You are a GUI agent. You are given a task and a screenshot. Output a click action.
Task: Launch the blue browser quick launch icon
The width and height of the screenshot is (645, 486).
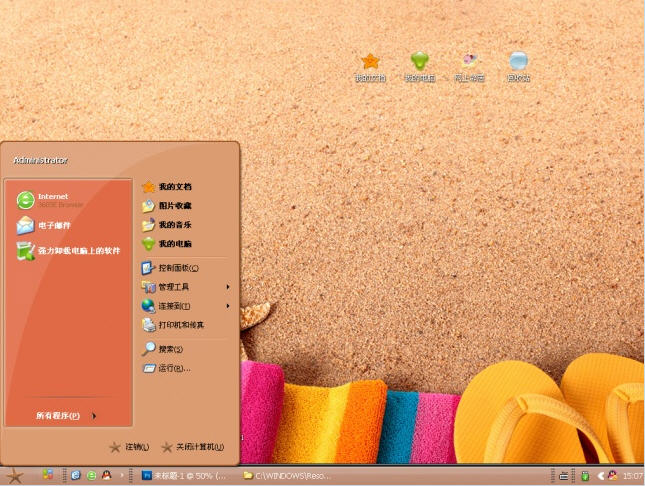pos(76,476)
